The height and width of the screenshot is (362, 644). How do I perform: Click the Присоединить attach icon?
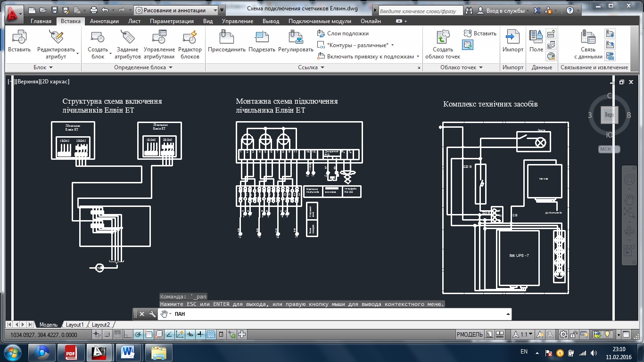(x=227, y=37)
